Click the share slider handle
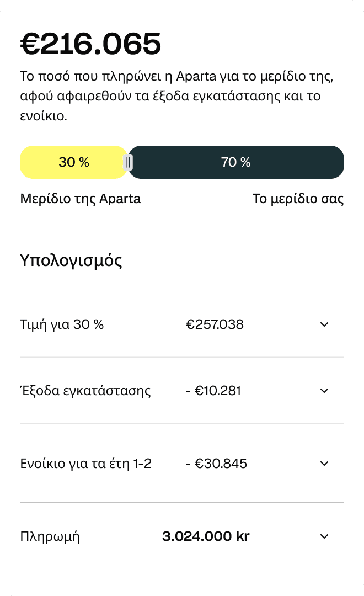 tap(128, 162)
